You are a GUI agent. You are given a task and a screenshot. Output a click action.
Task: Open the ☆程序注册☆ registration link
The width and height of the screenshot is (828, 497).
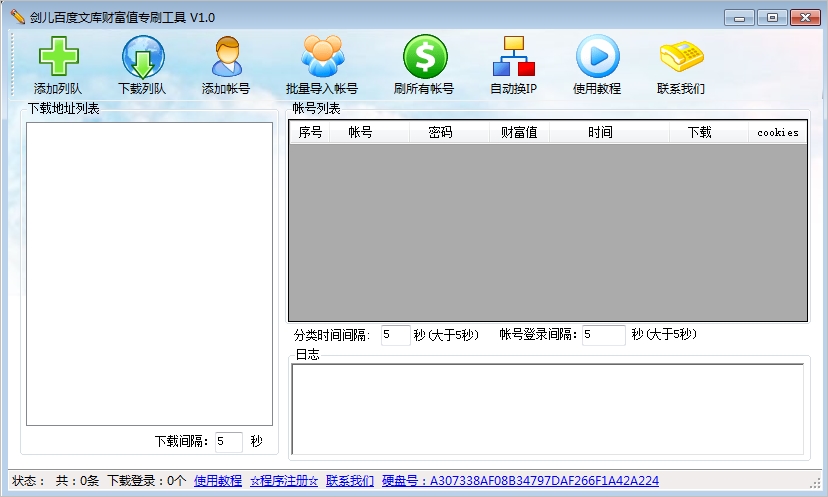pos(284,481)
